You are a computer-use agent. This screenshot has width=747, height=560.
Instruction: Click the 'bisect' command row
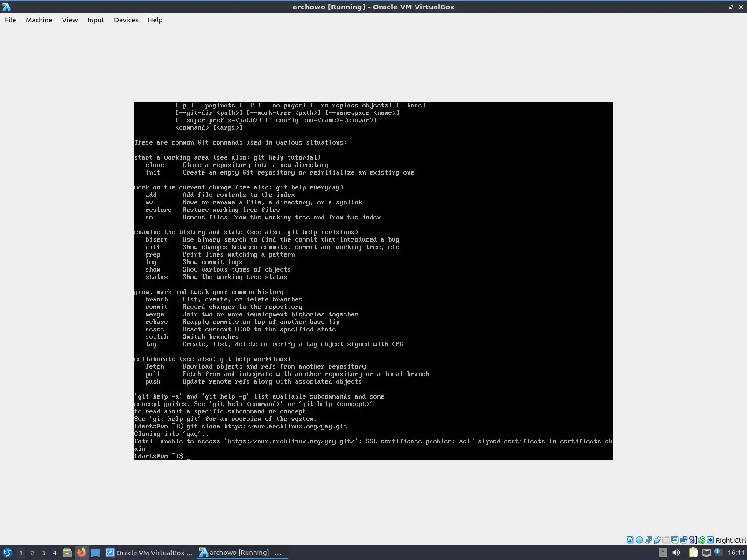272,239
